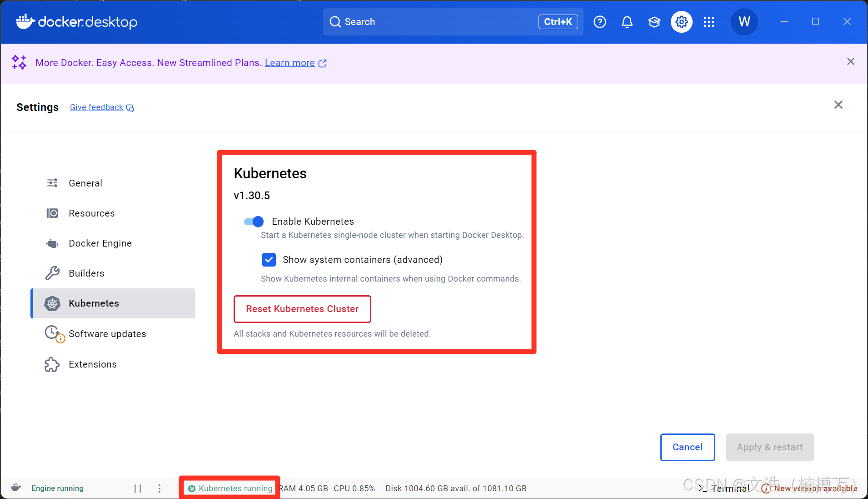Click the Engine running status text
Viewport: 868px width, 499px height.
pyautogui.click(x=57, y=488)
